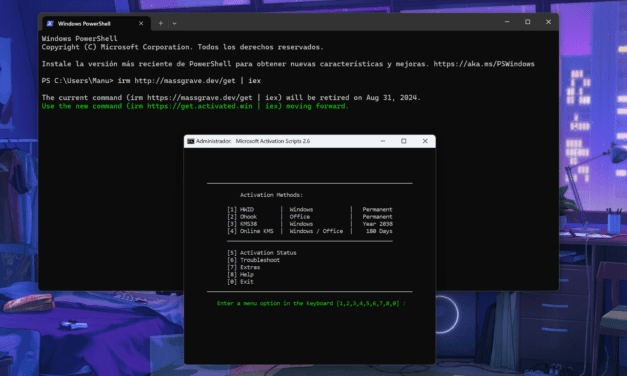
Task: Click the '[8] Help' line
Action: (240, 274)
